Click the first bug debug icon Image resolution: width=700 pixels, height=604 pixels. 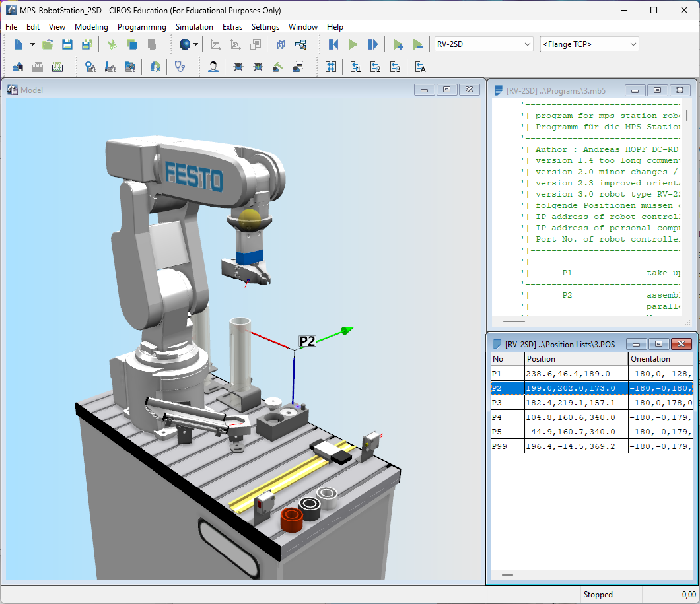click(238, 67)
